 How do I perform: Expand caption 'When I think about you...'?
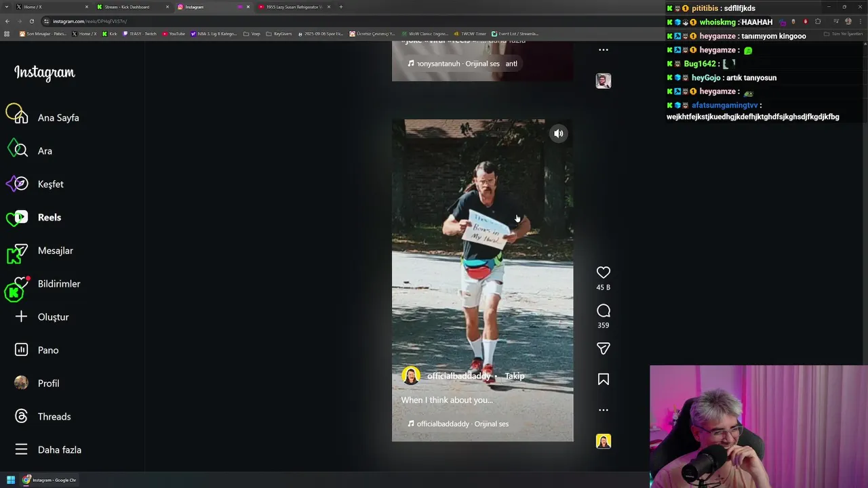click(x=447, y=400)
